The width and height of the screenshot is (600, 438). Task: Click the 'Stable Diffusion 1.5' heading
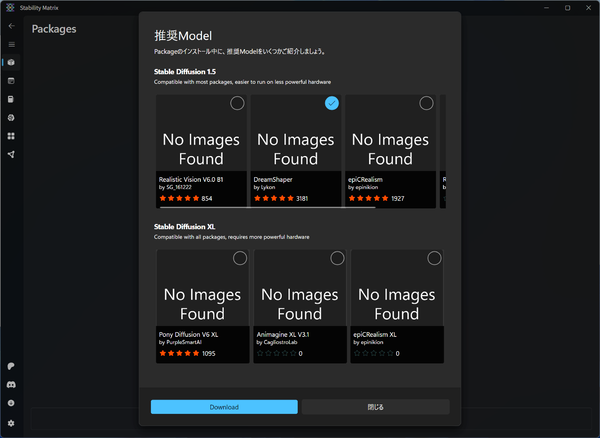[x=185, y=72]
